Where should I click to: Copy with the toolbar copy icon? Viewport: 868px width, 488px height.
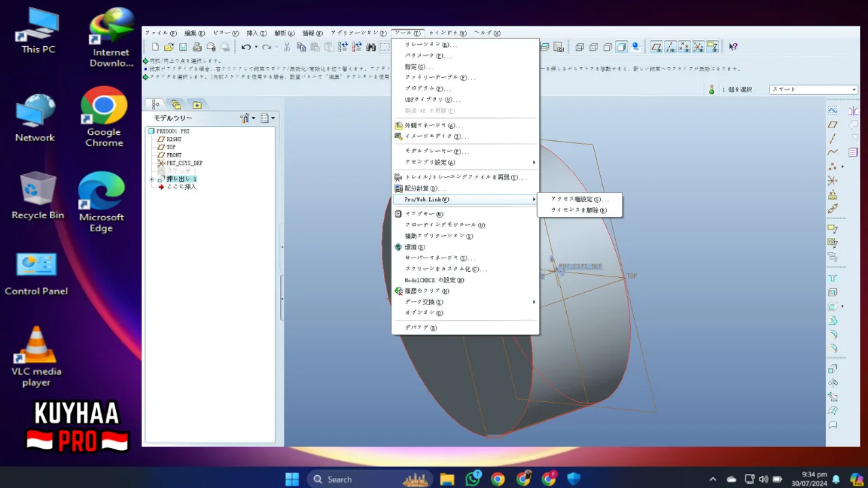click(301, 47)
